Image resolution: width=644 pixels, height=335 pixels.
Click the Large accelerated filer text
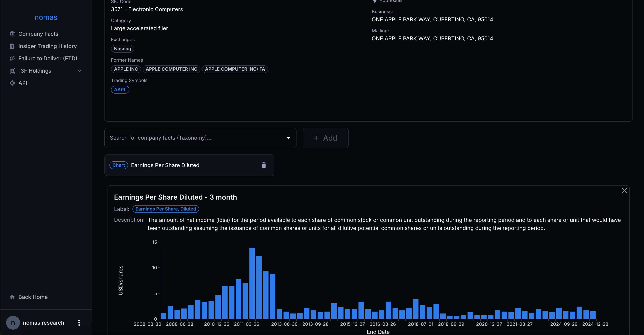[140, 28]
